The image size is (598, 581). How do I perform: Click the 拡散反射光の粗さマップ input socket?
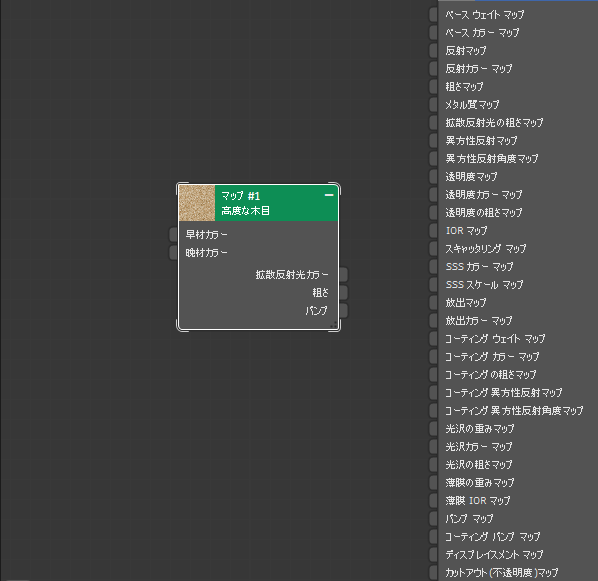click(x=434, y=122)
